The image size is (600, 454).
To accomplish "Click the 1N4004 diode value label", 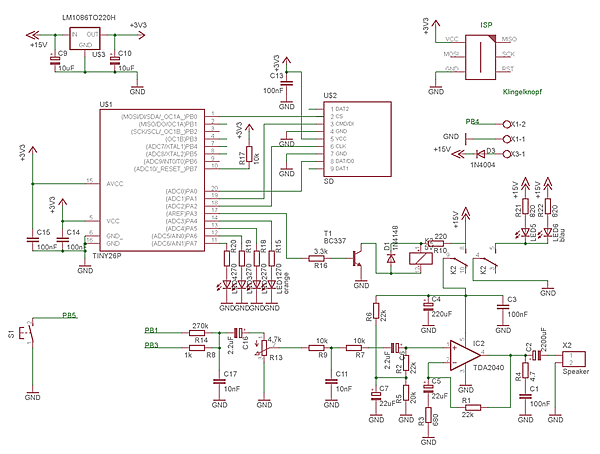I will click(x=483, y=165).
